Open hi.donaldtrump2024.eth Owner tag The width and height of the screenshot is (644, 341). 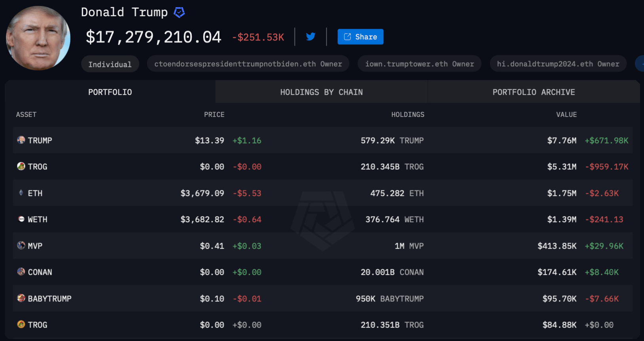558,64
